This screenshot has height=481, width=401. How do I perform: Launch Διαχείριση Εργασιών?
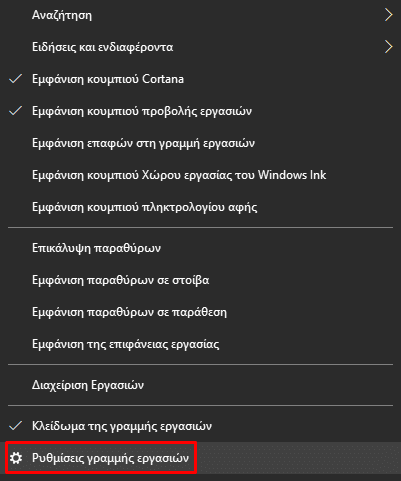point(200,385)
